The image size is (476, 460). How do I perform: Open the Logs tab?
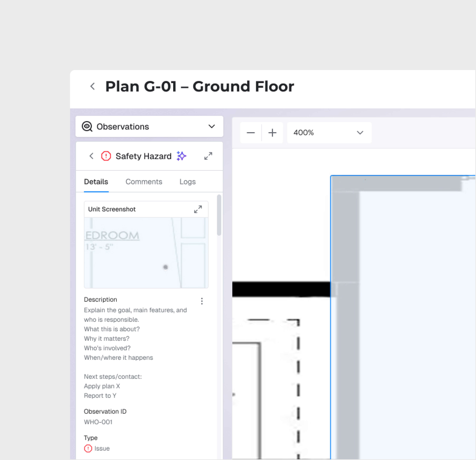(x=187, y=182)
